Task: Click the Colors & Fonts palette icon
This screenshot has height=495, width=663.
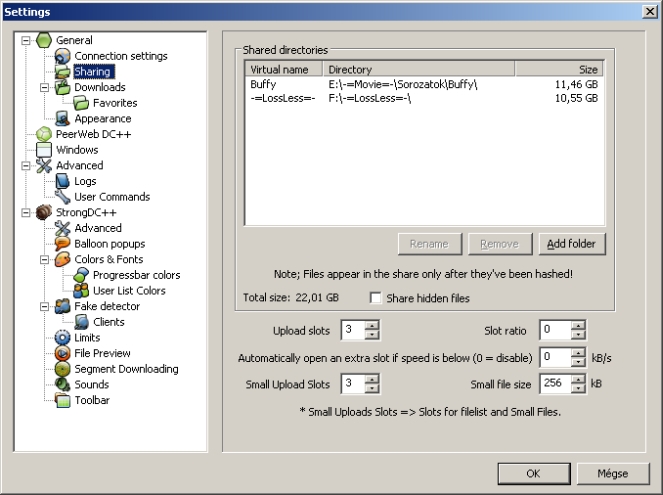Action: pyautogui.click(x=63, y=259)
